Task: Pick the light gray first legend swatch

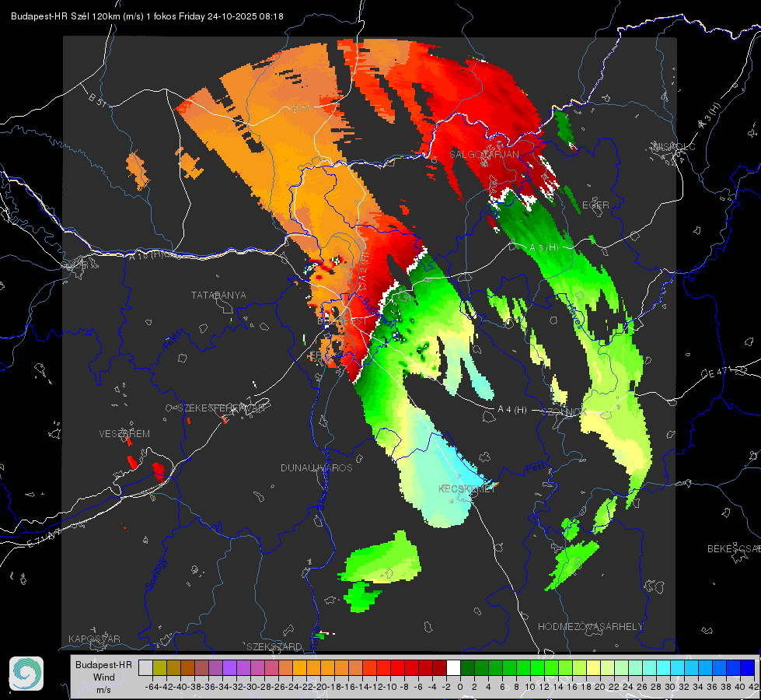Action: (x=145, y=667)
